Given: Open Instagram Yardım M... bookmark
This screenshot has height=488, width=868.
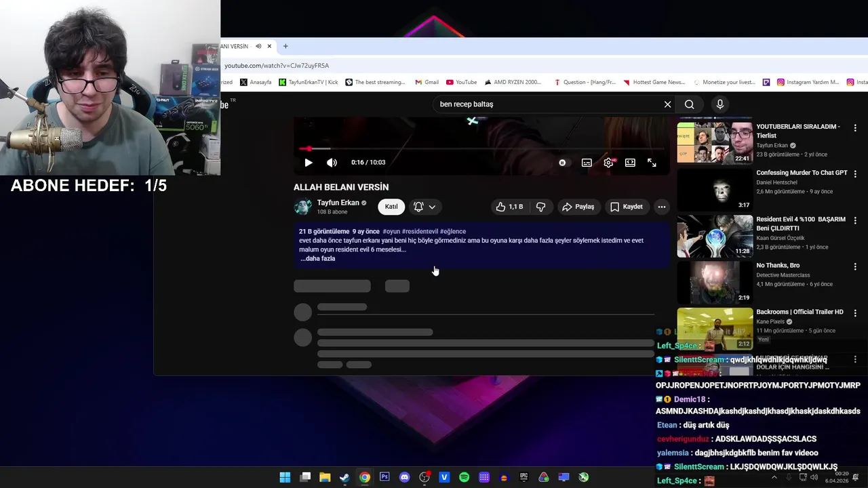Looking at the screenshot, I should pos(808,82).
